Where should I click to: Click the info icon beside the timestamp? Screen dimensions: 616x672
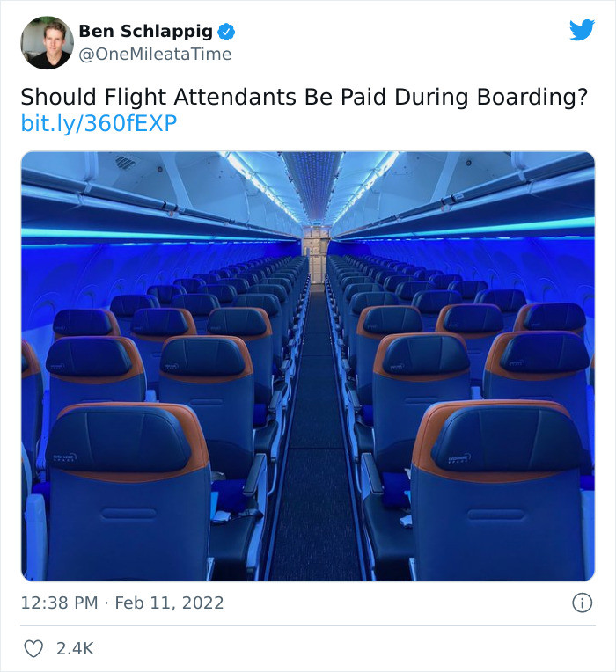[582, 603]
